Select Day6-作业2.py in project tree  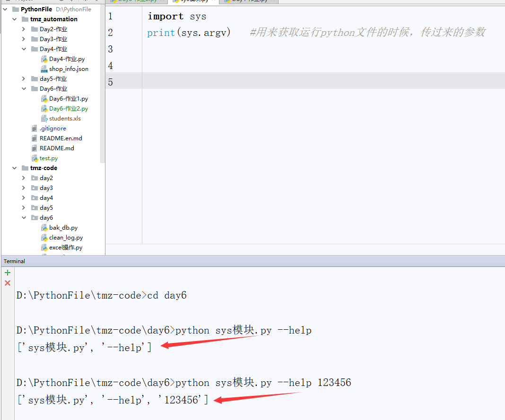click(x=69, y=109)
